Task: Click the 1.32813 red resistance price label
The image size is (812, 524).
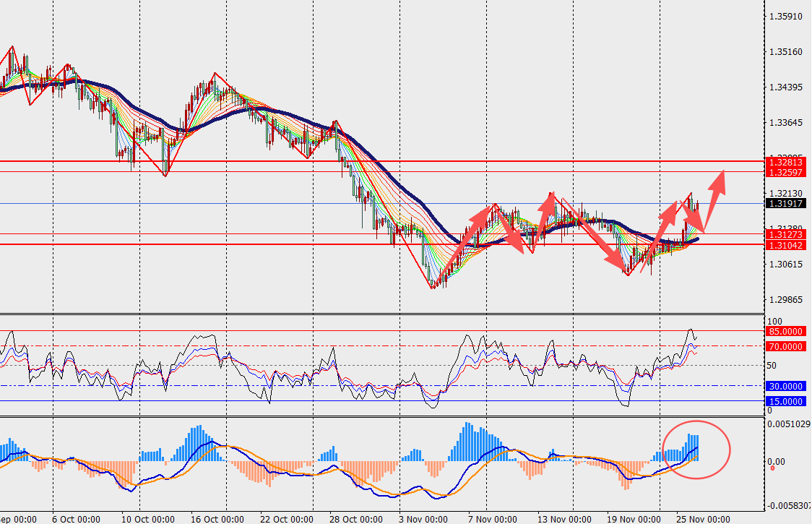Action: (x=785, y=163)
